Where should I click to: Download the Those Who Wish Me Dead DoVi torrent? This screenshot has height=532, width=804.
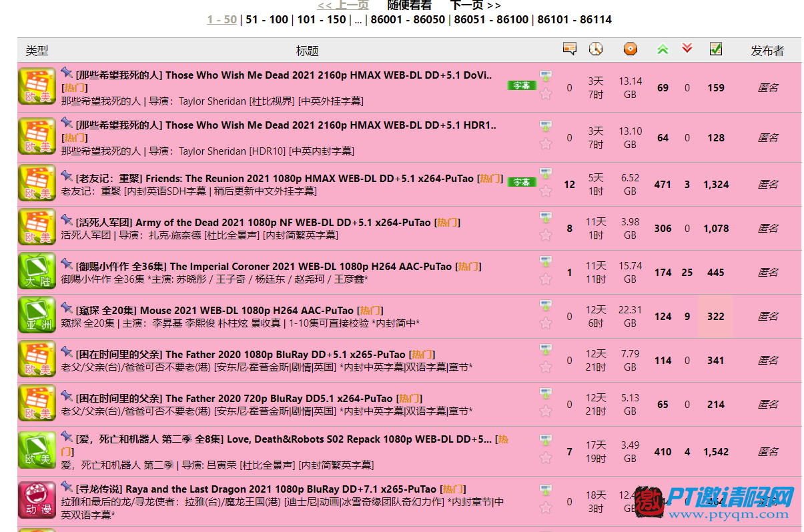(546, 75)
